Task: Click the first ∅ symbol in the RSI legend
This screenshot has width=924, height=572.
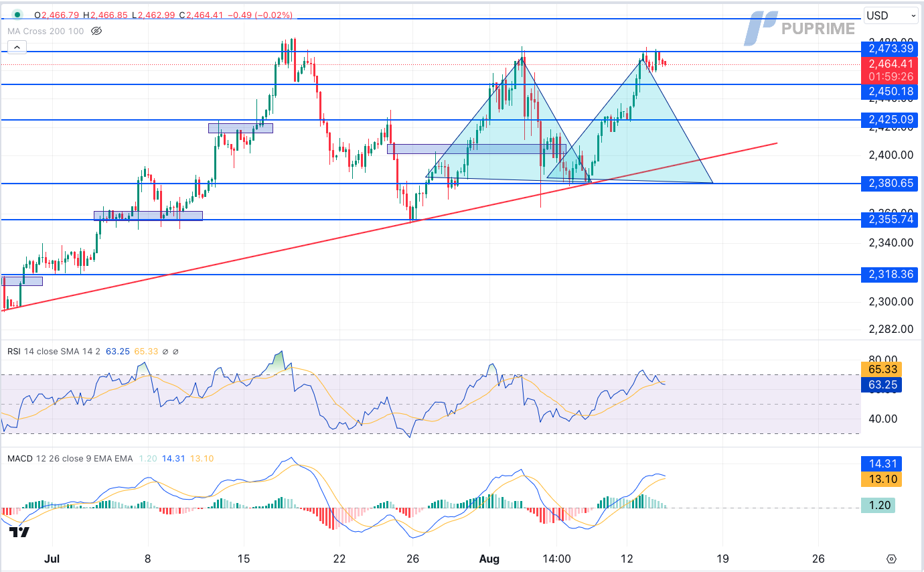Action: [x=165, y=351]
